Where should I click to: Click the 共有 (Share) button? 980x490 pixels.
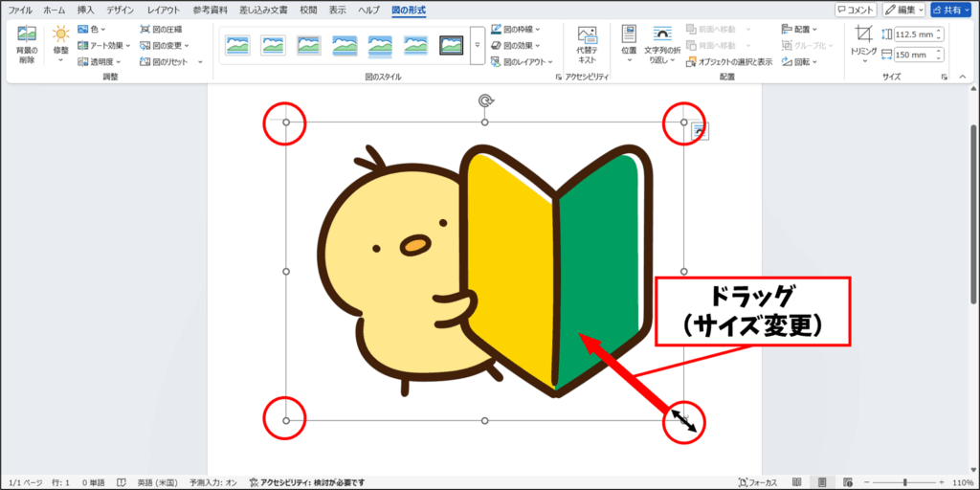point(952,10)
